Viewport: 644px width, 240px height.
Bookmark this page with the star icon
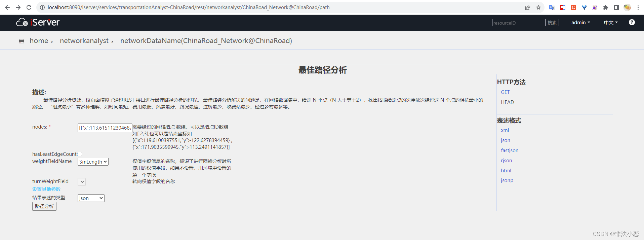(x=538, y=7)
